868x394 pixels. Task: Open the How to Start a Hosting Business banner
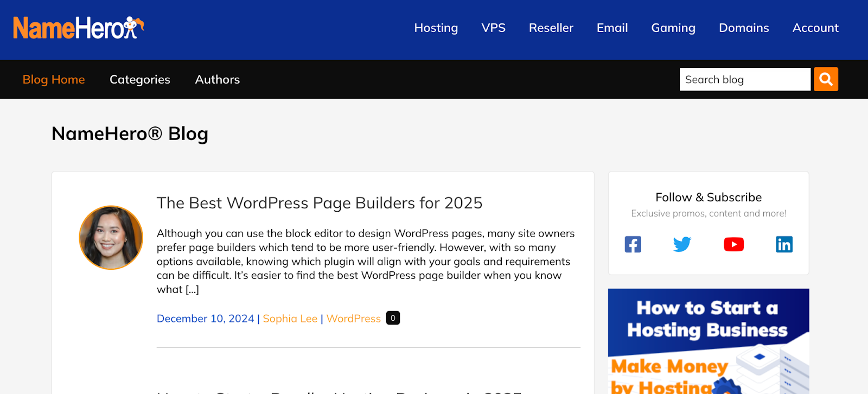pos(709,341)
